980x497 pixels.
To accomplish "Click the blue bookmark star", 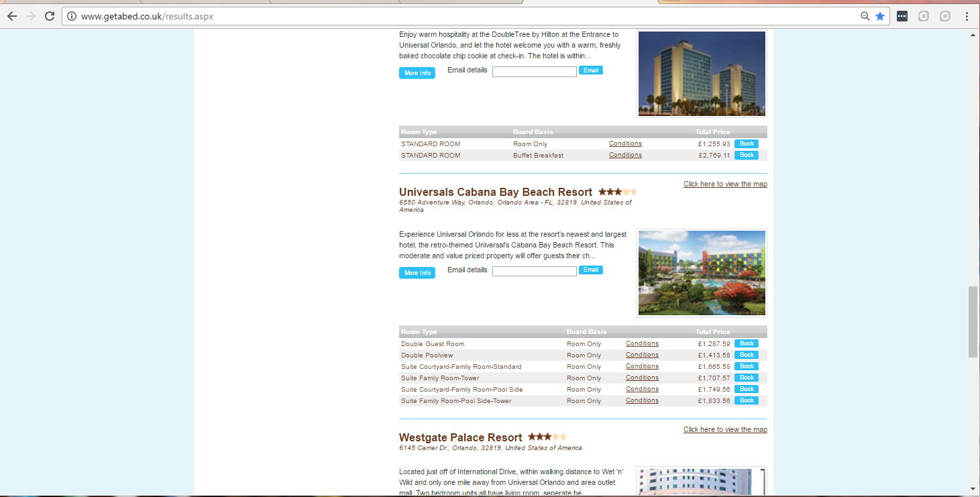I will (x=880, y=16).
